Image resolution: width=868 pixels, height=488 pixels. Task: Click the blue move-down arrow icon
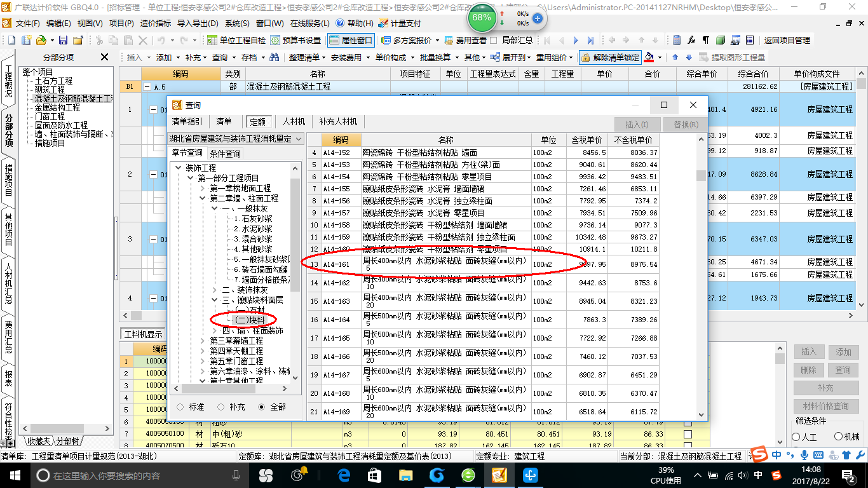pyautogui.click(x=688, y=57)
